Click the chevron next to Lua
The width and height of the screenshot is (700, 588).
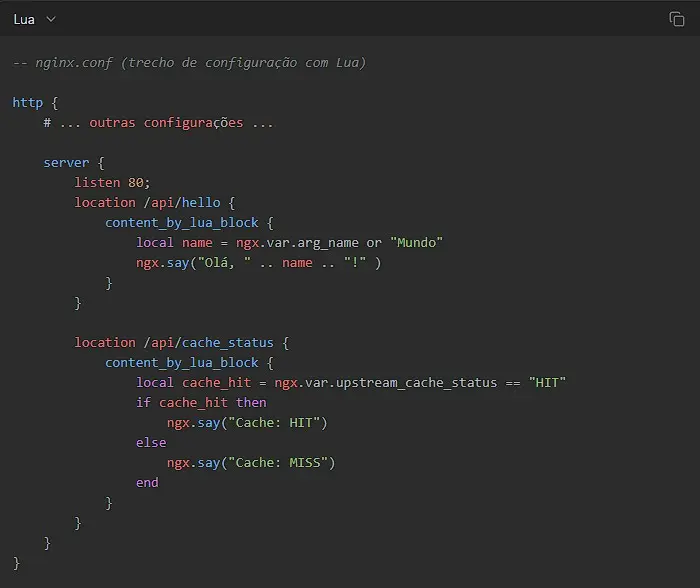(x=51, y=19)
